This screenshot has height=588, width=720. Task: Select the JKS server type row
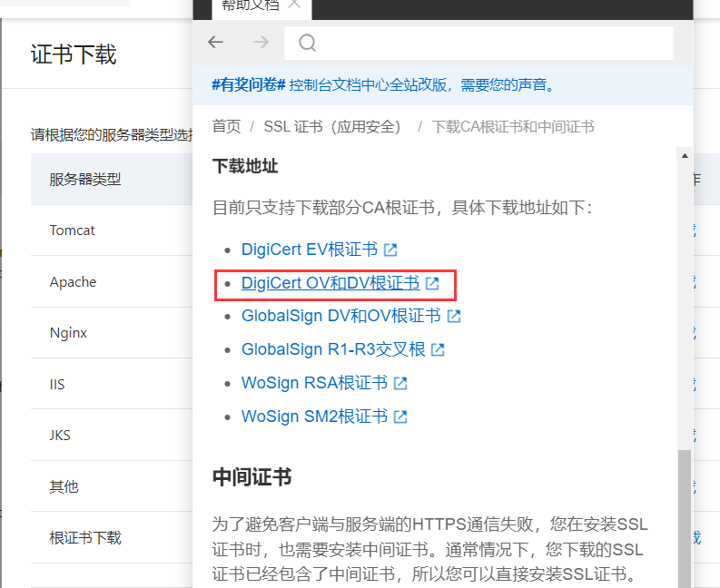112,436
